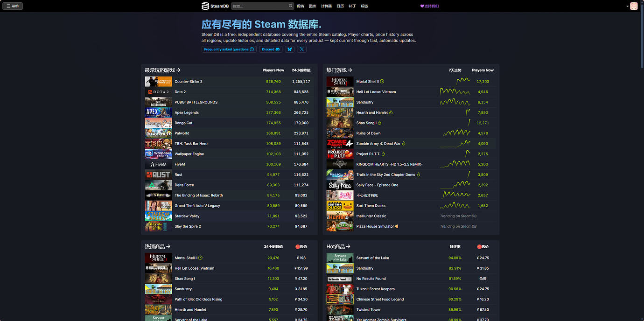The width and height of the screenshot is (644, 321).
Task: Click flame icon beside trending Shao Song I
Action: tap(380, 123)
